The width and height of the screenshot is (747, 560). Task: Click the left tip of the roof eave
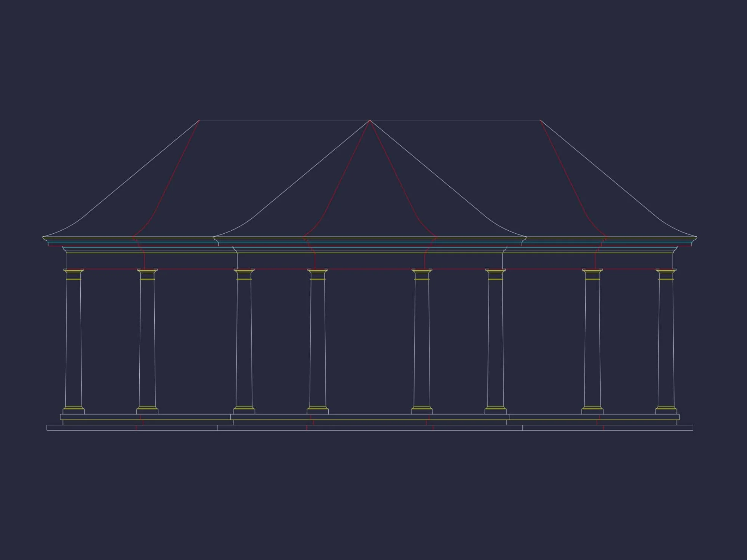point(43,237)
